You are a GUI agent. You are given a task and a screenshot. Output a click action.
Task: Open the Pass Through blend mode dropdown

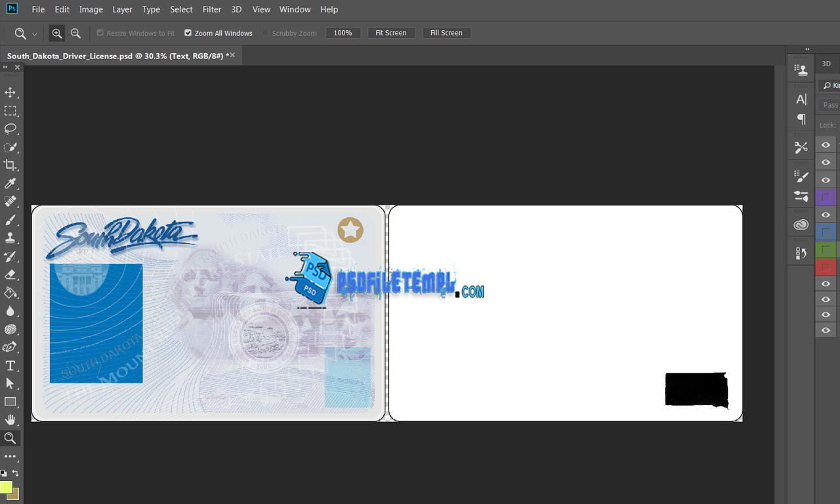[829, 105]
